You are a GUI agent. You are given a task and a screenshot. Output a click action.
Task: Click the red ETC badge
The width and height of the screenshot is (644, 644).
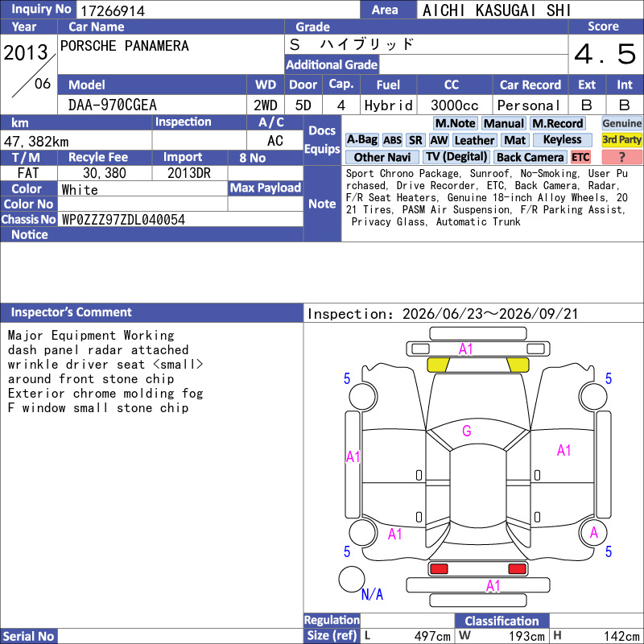click(x=580, y=157)
